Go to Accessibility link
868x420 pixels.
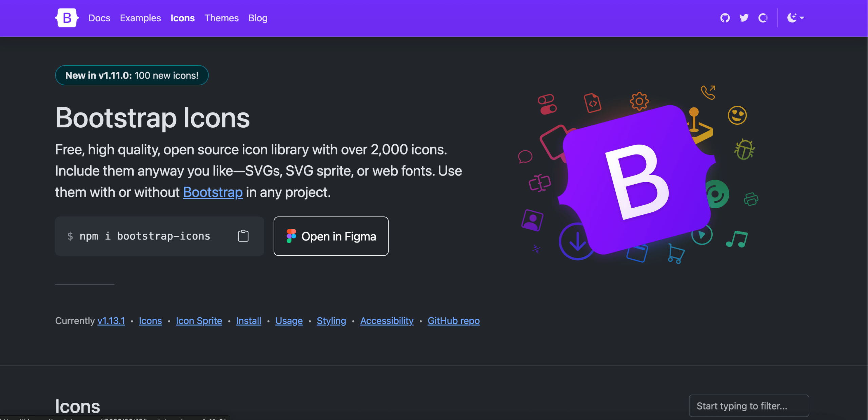pyautogui.click(x=387, y=321)
